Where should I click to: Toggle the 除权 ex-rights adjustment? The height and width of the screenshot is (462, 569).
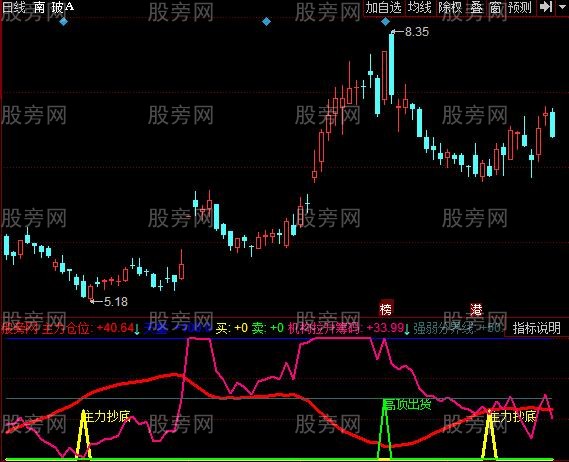(450, 8)
